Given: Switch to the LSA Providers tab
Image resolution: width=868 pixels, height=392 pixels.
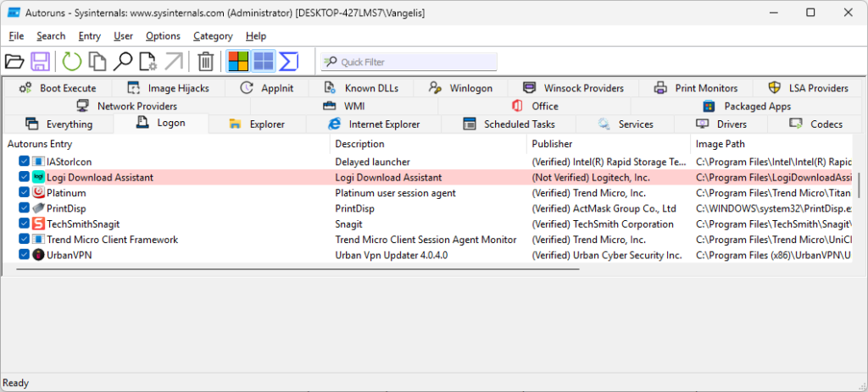Looking at the screenshot, I should pos(808,88).
